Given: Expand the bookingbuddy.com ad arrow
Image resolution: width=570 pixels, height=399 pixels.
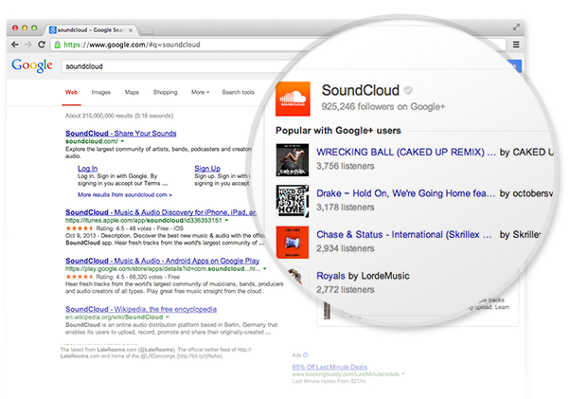Looking at the screenshot, I should click(x=403, y=374).
